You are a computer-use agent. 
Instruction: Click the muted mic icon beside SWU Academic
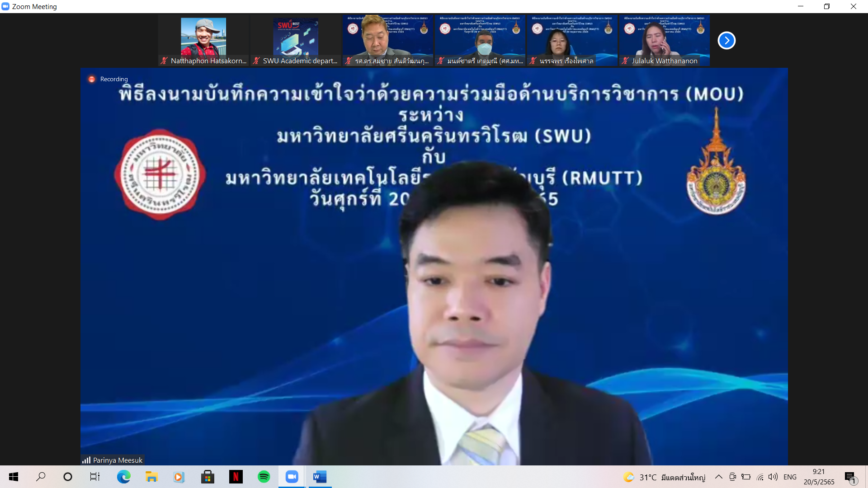tap(256, 61)
